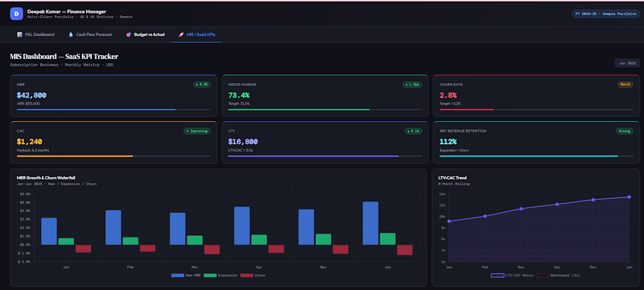Click the FY 2024-25 Sample Portfolio badge
644x290 pixels.
click(606, 14)
